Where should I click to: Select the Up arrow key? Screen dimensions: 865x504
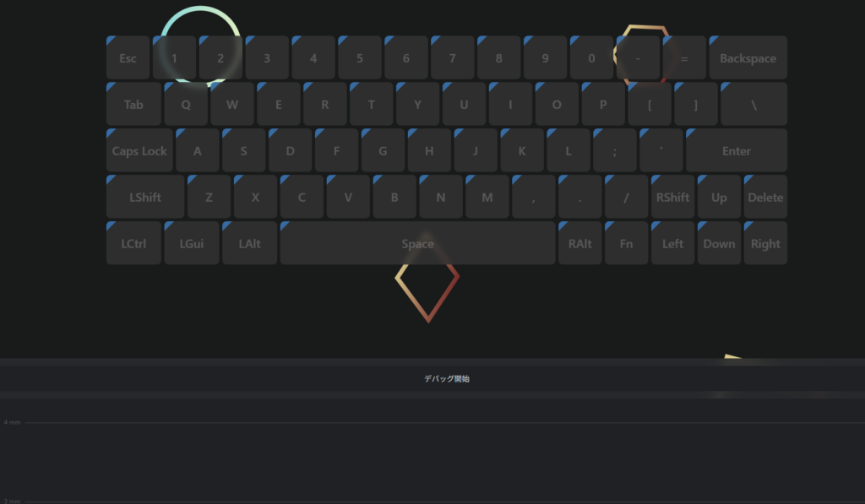click(x=719, y=197)
